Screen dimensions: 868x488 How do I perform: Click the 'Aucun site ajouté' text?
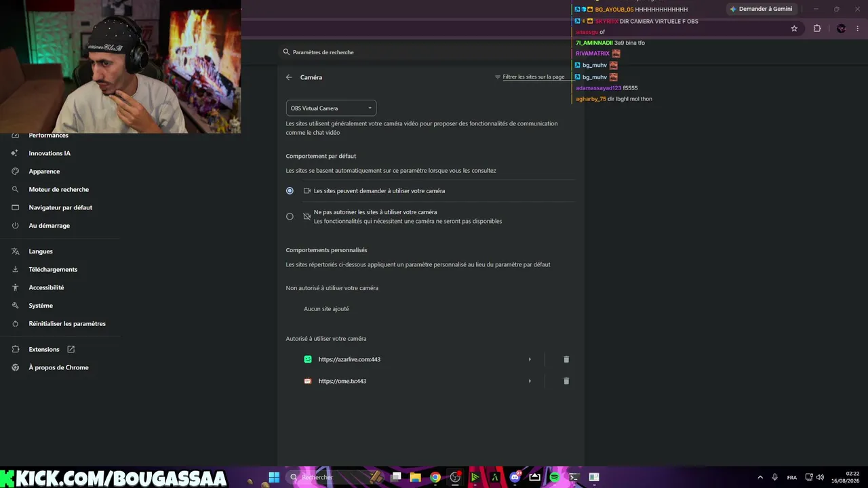326,309
